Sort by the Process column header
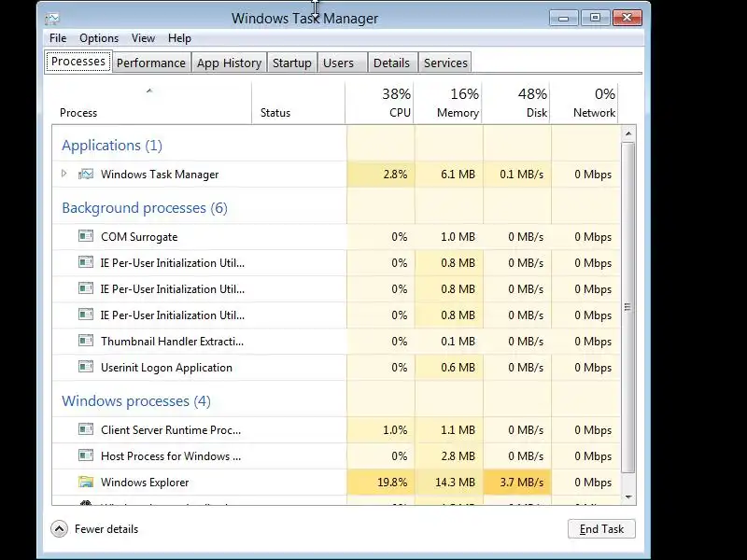 (x=151, y=104)
